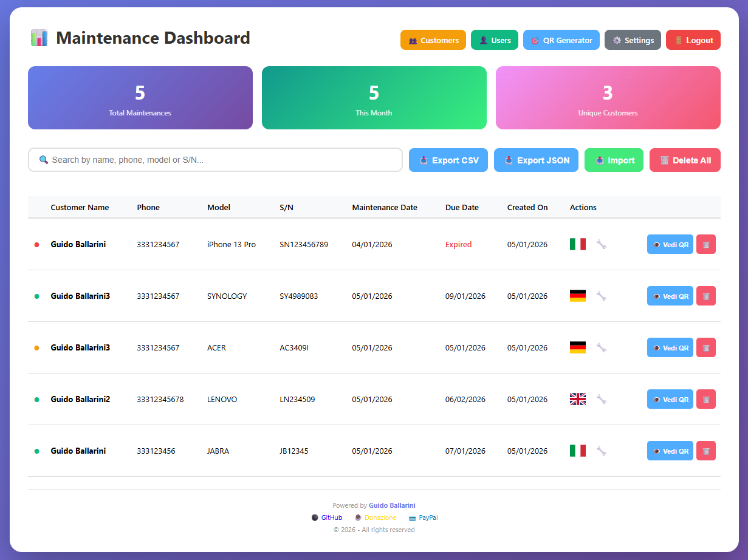
Task: Click customer name Guido Ballarini2
Action: pos(80,399)
